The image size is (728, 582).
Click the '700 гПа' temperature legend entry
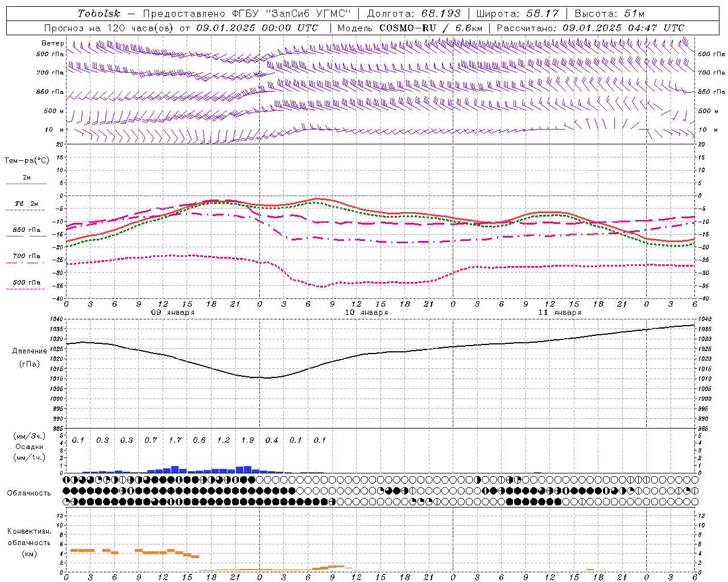click(x=27, y=256)
